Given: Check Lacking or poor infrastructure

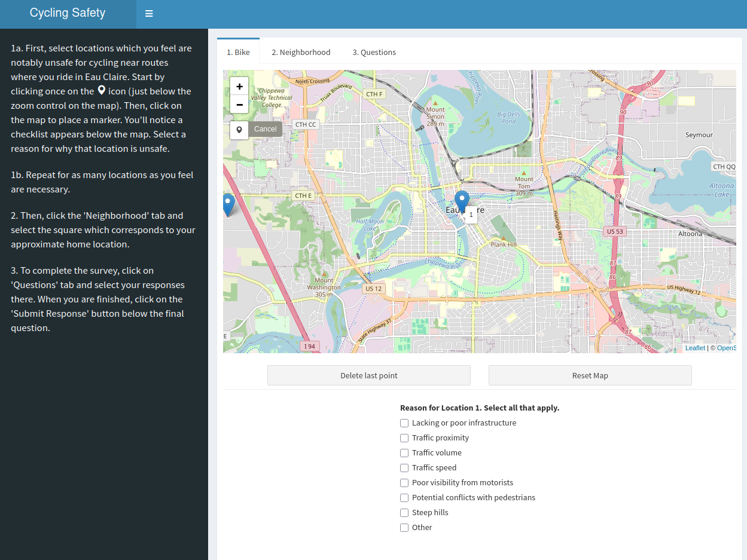Looking at the screenshot, I should [x=404, y=423].
